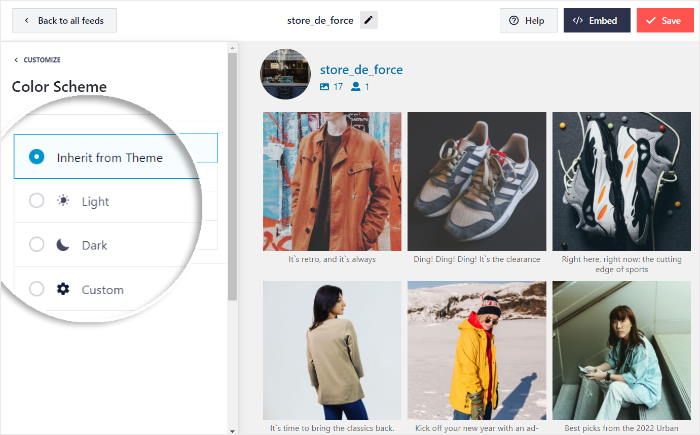Click the store_de_force profile avatar
Screen dimensions: 700x435
[285, 74]
